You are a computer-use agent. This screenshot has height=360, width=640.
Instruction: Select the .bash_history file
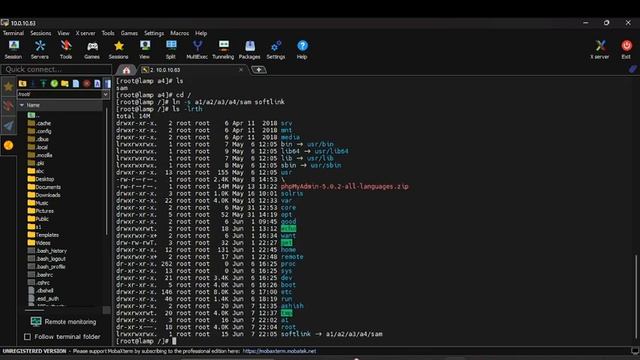pyautogui.click(x=47, y=251)
